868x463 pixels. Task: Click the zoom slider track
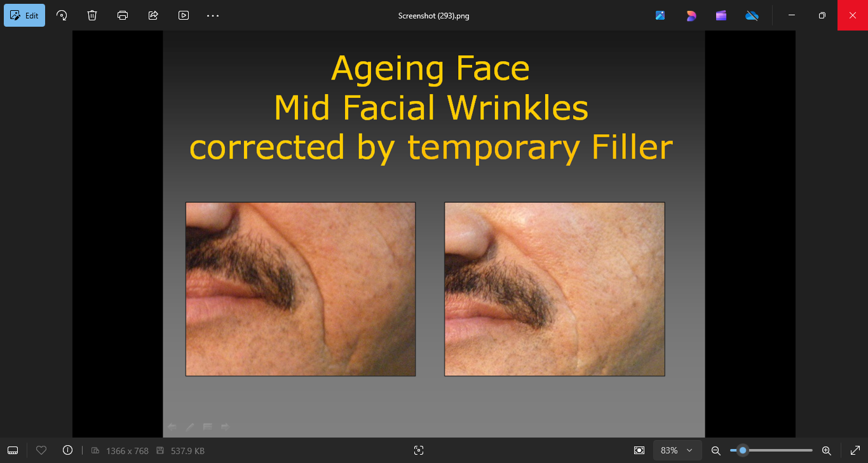coord(782,450)
